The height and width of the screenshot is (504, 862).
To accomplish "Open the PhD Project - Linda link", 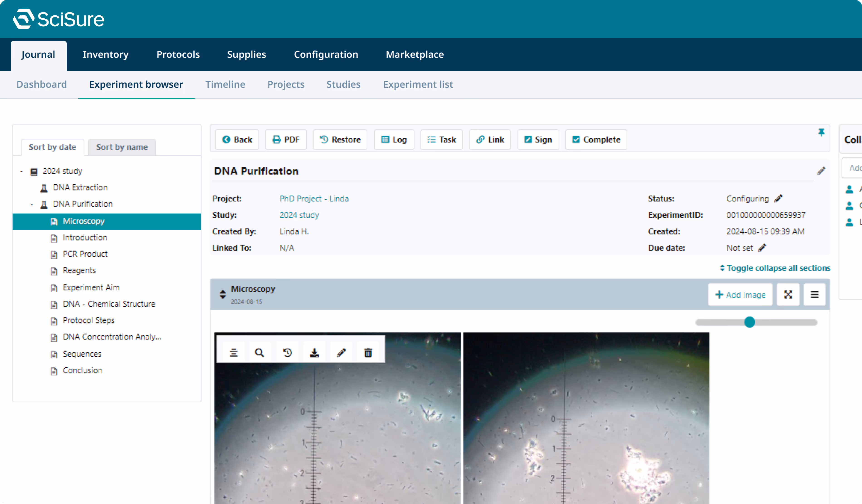I will pos(314,199).
